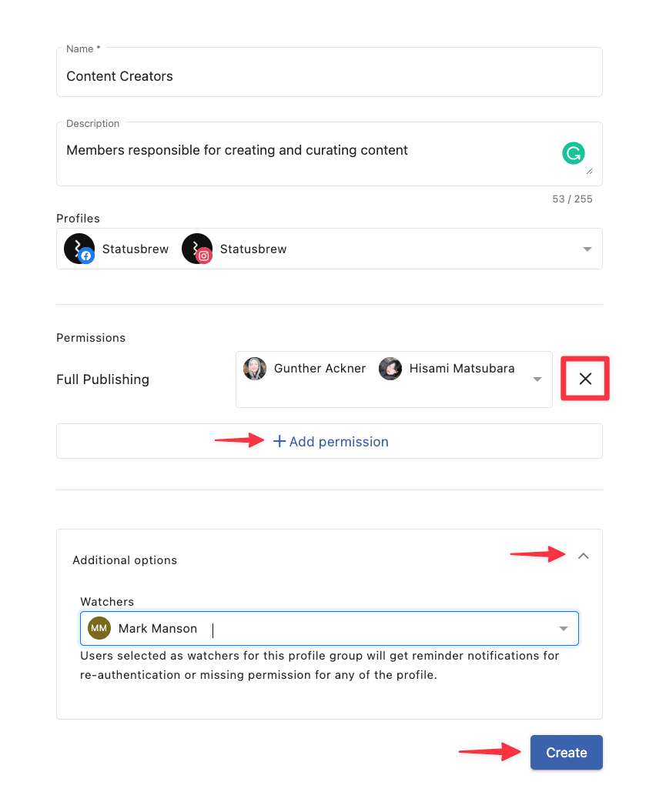Image resolution: width=666 pixels, height=812 pixels.
Task: Select the Hisami Matsubara member name
Action: pyautogui.click(x=462, y=368)
